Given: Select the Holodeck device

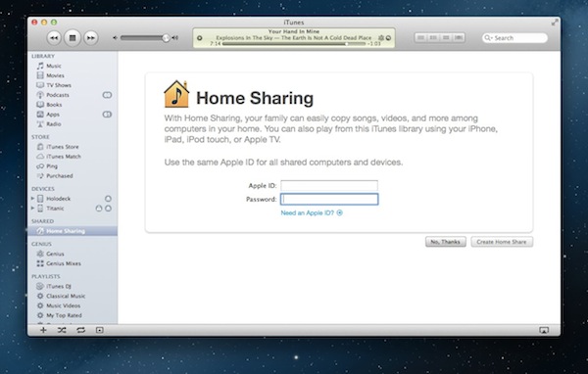Looking at the screenshot, I should [x=58, y=198].
